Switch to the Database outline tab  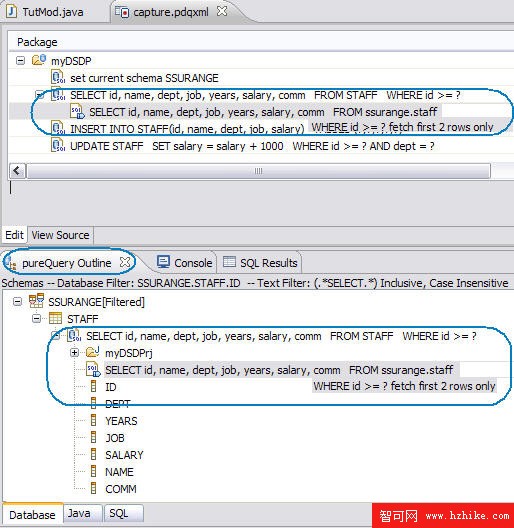click(x=33, y=515)
